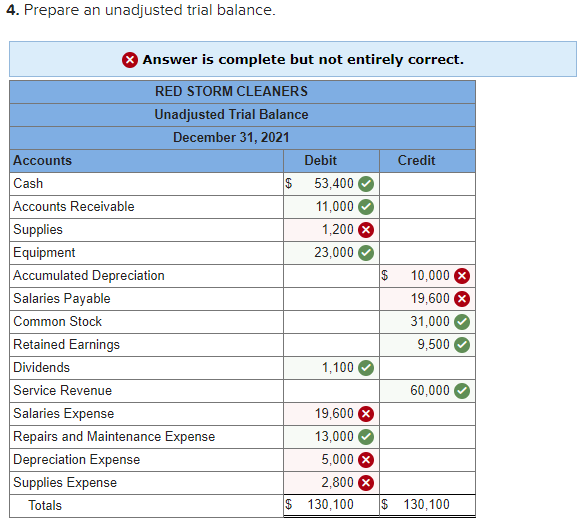Select the Dividends debit value 1,100

click(x=337, y=368)
